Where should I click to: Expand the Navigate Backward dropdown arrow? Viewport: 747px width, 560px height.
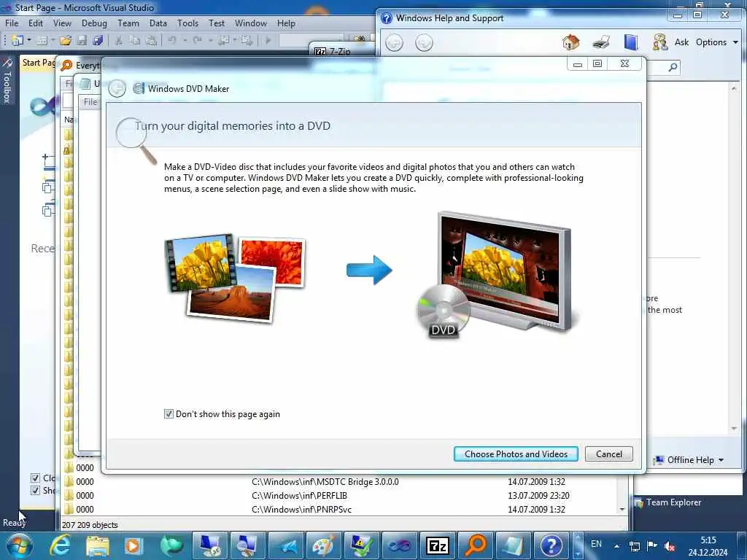click(235, 41)
